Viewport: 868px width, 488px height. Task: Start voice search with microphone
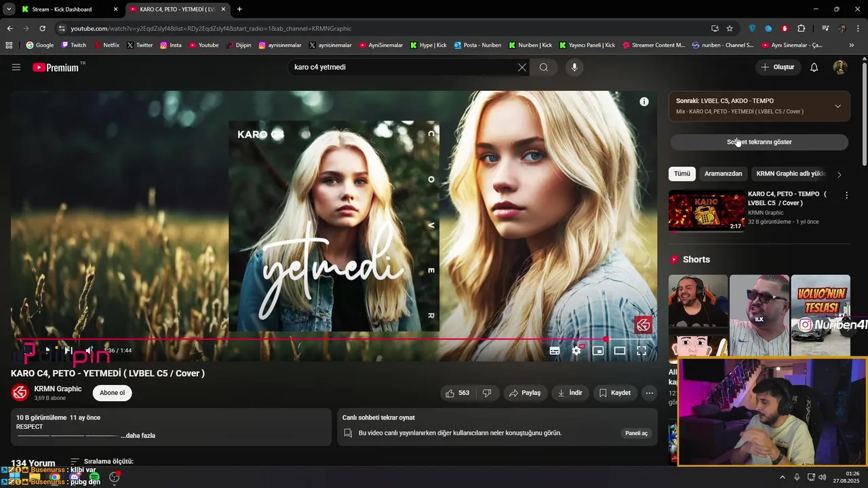click(x=574, y=67)
